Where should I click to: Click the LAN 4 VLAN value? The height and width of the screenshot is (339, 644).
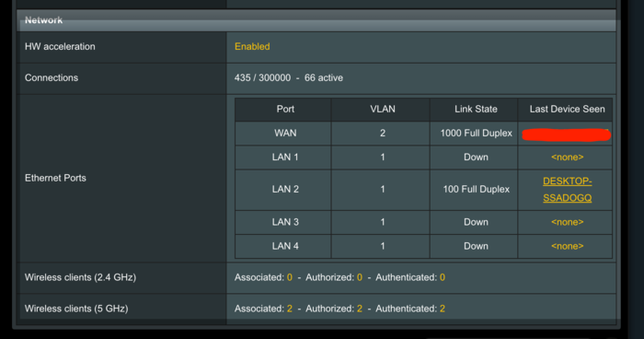tap(383, 246)
